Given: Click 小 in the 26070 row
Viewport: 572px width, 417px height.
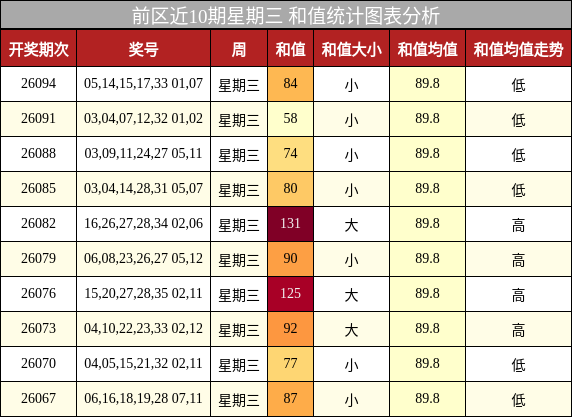Looking at the screenshot, I should (351, 365).
